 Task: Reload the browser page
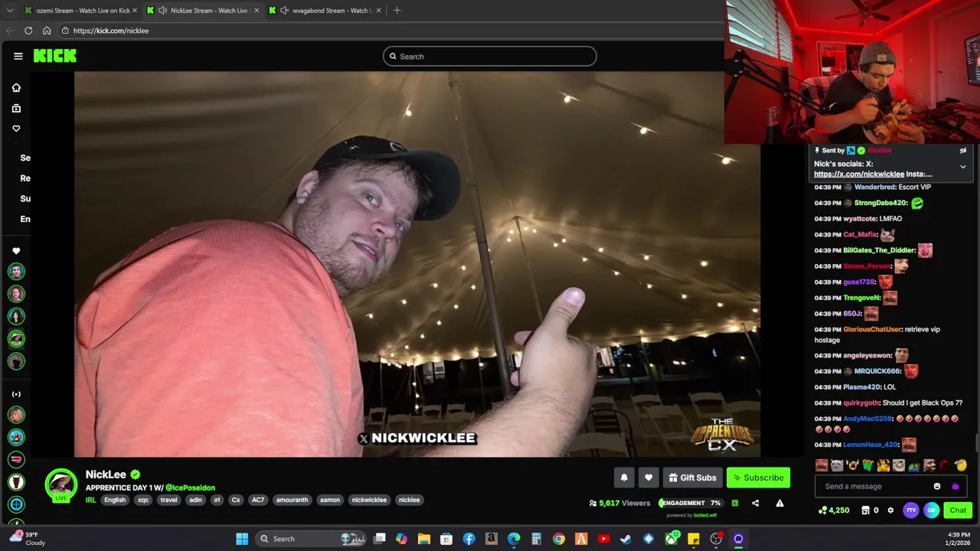coord(28,31)
